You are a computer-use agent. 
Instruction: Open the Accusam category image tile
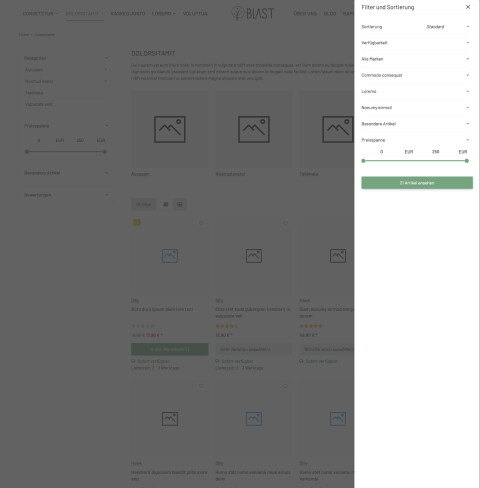(x=170, y=129)
